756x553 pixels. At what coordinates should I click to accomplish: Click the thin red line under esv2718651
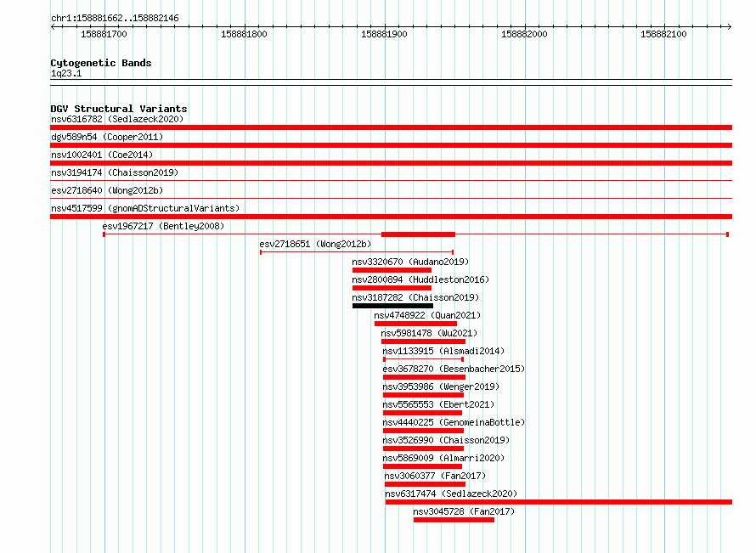point(357,252)
